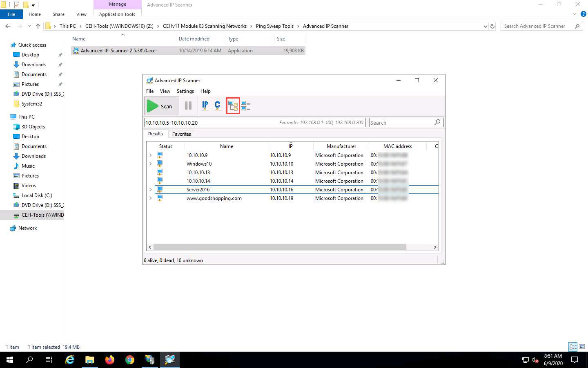The width and height of the screenshot is (588, 368).
Task: Open the File menu in Advanced IP Scanner
Action: tap(150, 91)
